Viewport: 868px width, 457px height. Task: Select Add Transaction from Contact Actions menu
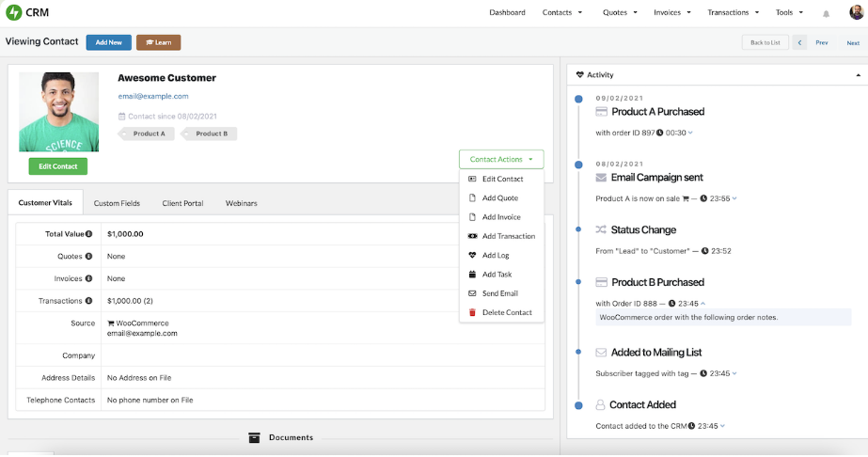point(508,236)
